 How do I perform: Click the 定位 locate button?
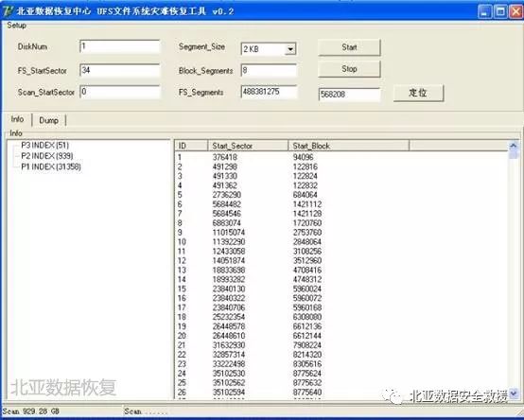418,93
